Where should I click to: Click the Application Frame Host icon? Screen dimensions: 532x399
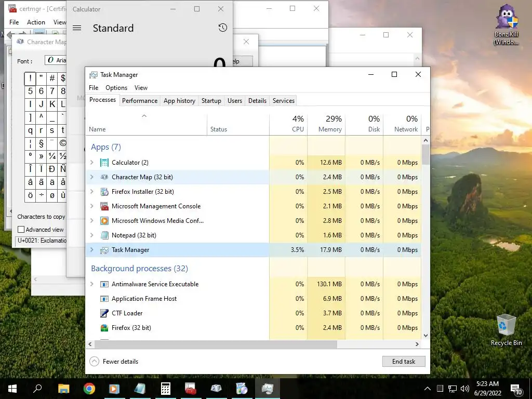(104, 299)
